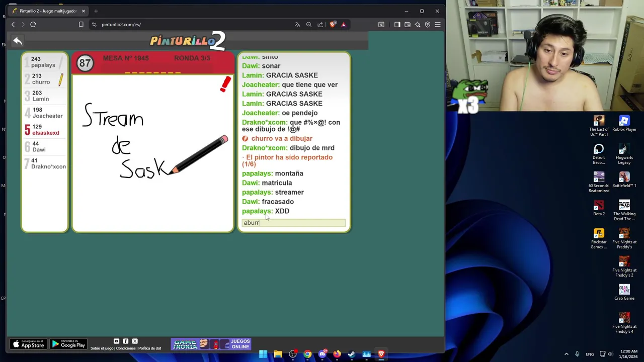Select the Rockstar Games desktop icon

pos(599,239)
